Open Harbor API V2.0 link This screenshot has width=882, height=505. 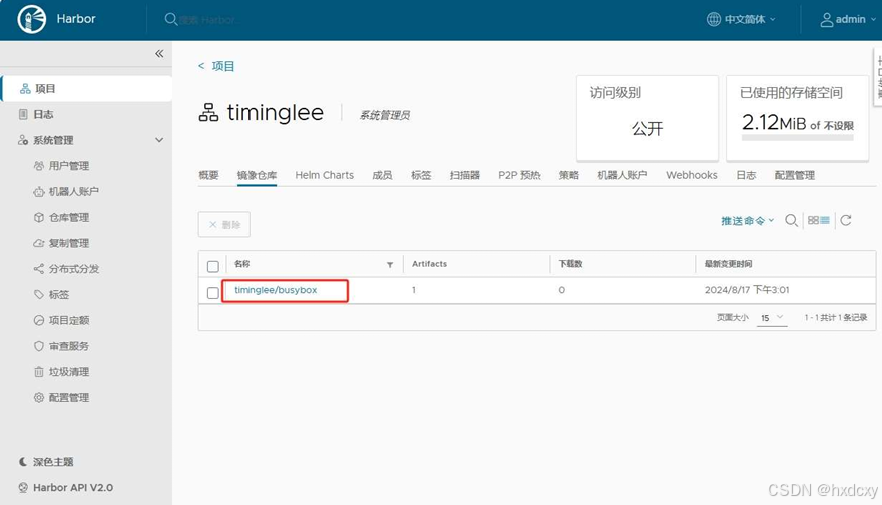click(65, 488)
